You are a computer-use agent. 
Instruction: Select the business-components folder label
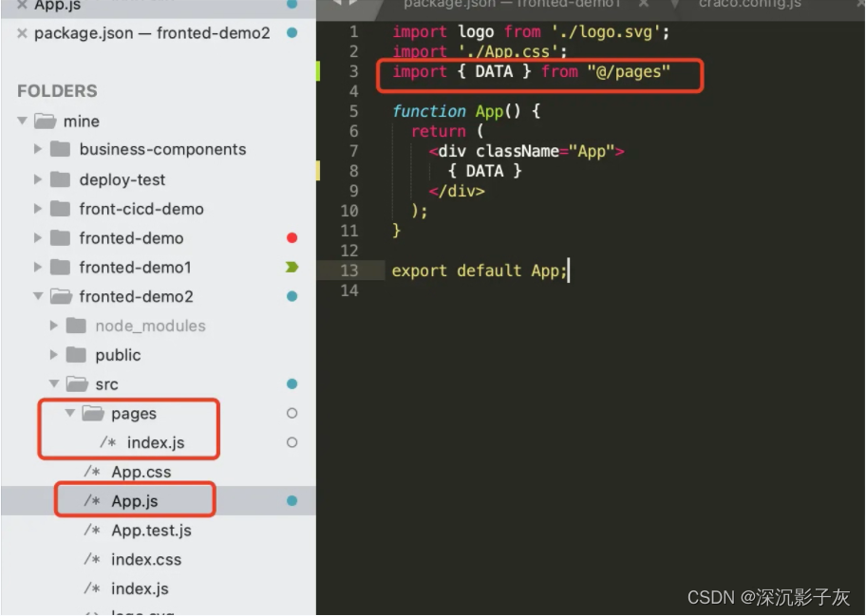[163, 149]
